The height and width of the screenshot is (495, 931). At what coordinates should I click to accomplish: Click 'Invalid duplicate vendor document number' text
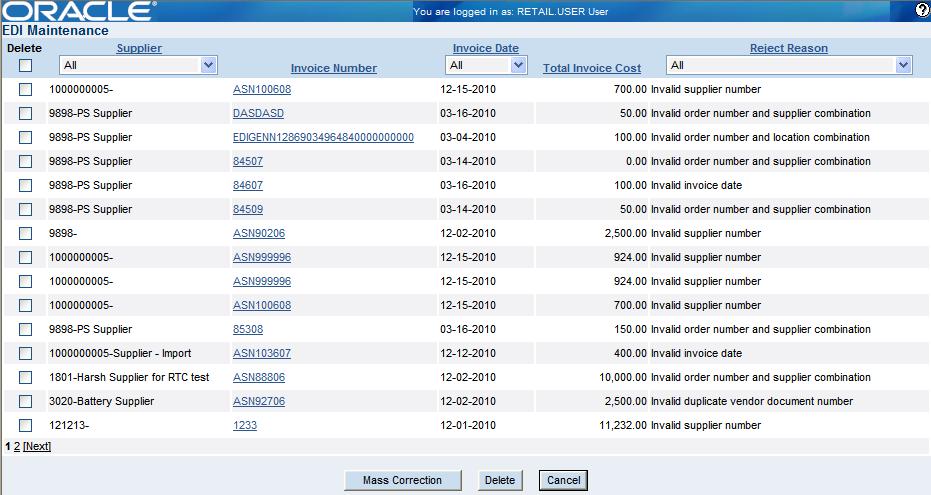click(752, 401)
